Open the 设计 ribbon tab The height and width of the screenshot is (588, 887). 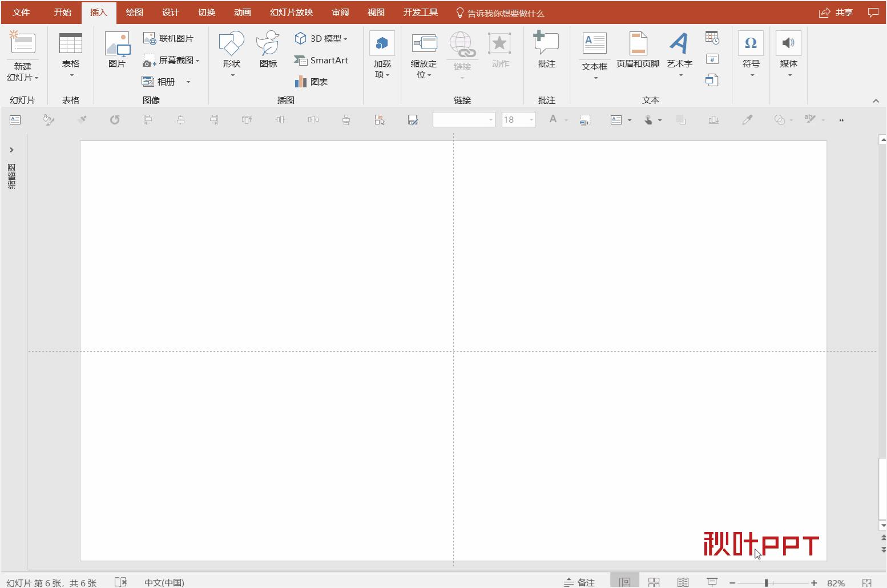click(170, 13)
